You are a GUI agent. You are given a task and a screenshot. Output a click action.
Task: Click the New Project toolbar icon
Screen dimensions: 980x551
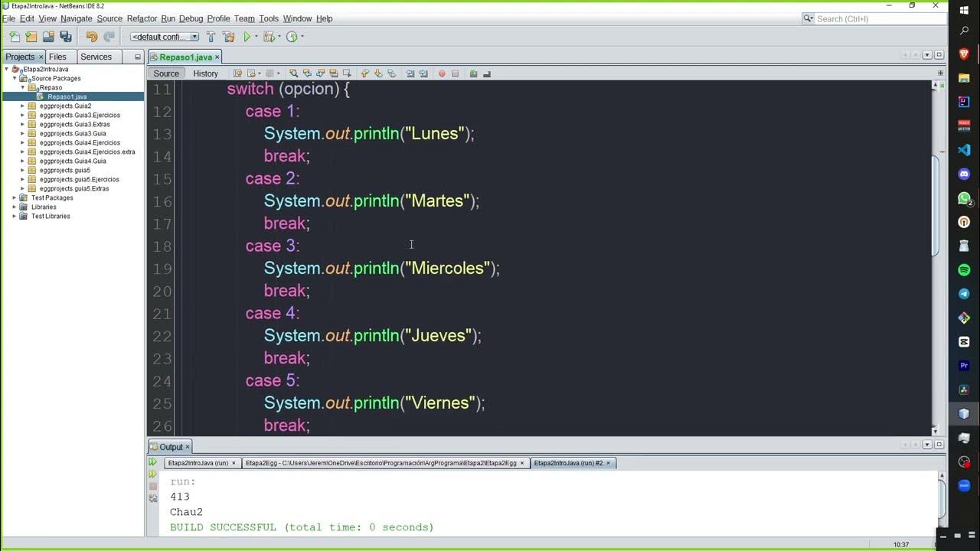coord(31,37)
